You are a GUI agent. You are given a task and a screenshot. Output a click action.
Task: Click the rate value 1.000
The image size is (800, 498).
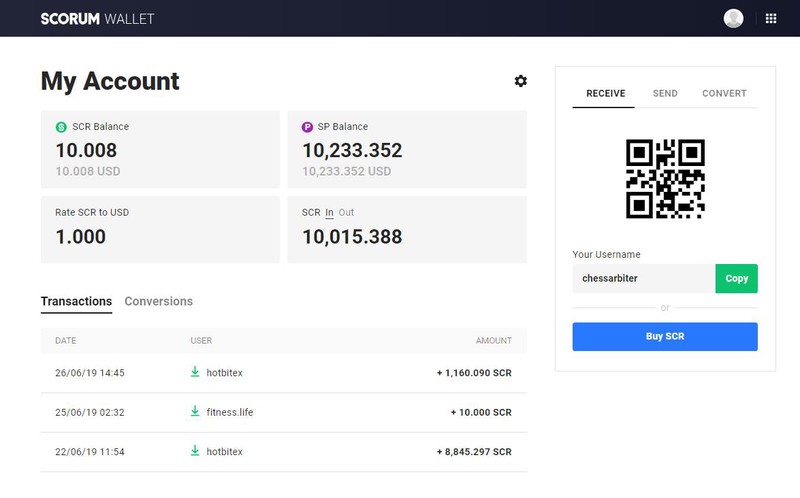coord(81,236)
